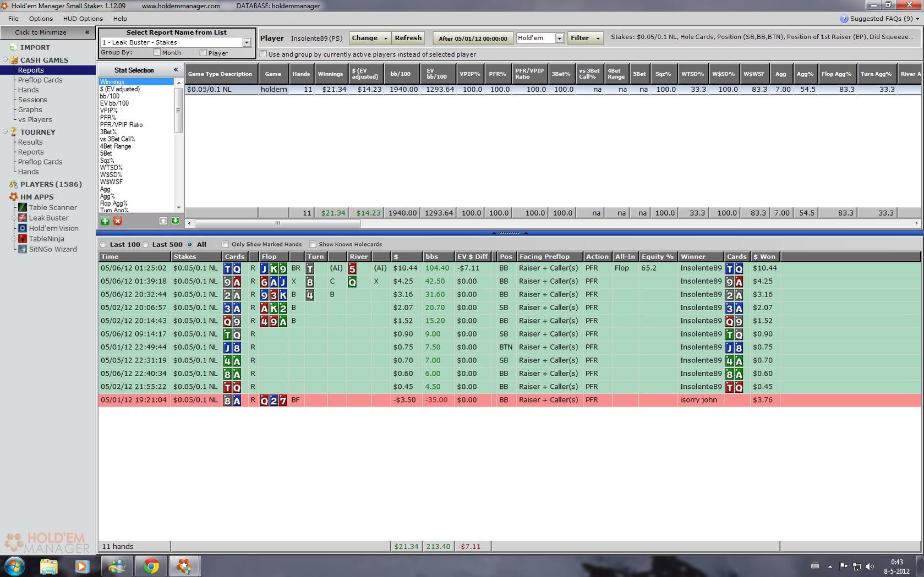Open Google Chrome from the taskbar
The height and width of the screenshot is (577, 924).
click(x=151, y=566)
